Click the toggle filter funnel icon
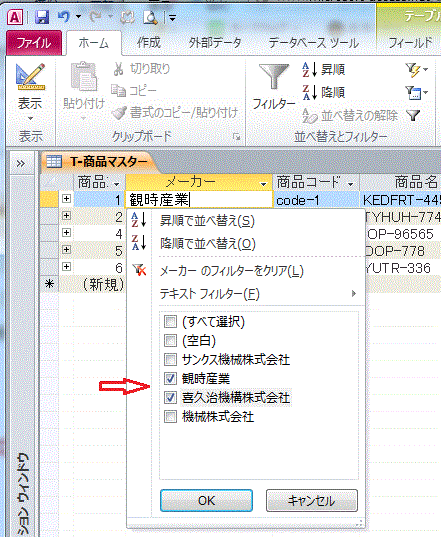This screenshot has height=537, width=441. tap(414, 115)
